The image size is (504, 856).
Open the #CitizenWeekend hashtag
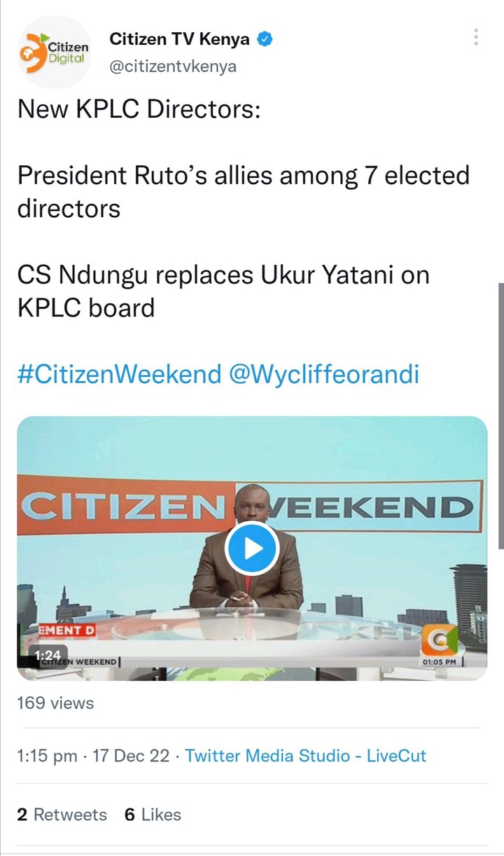tap(119, 374)
